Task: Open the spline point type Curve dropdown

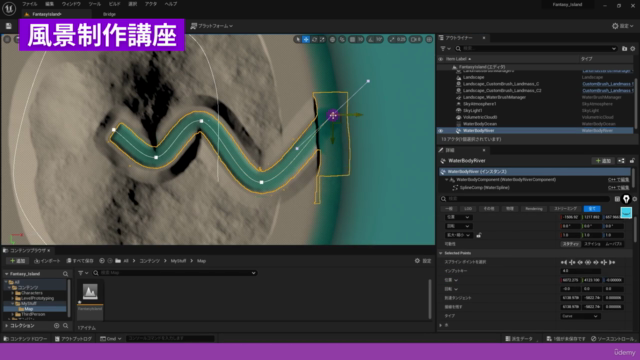Action: click(x=580, y=316)
